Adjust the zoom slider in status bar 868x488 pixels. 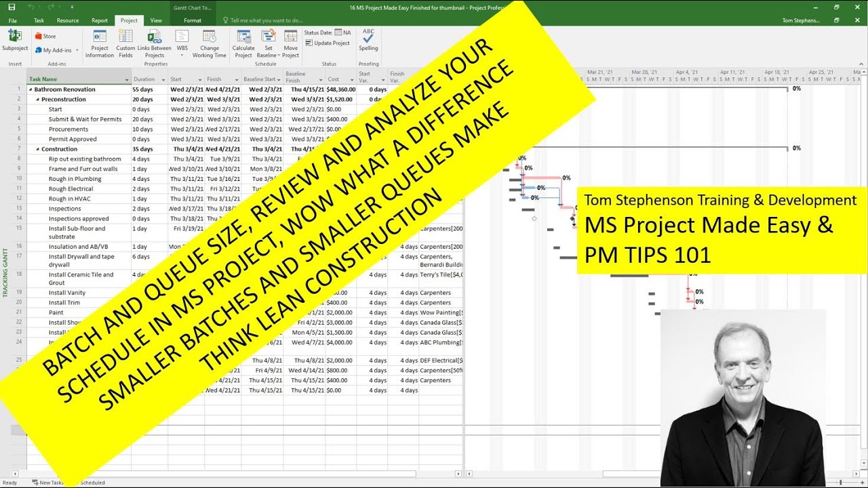click(840, 483)
